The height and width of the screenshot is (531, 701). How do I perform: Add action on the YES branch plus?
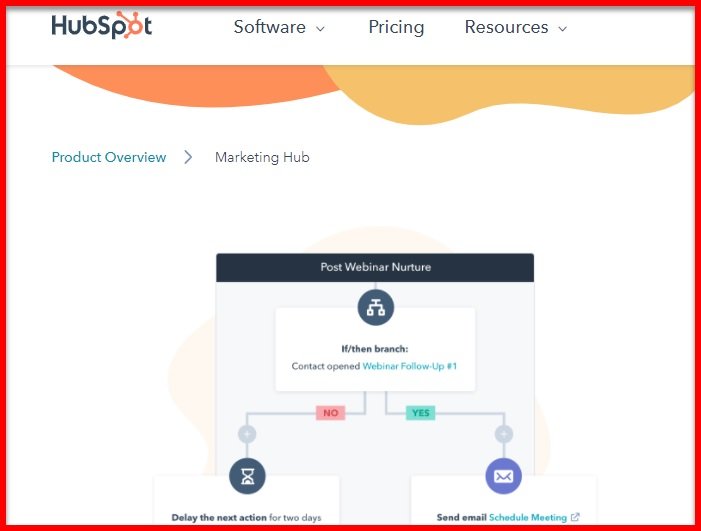pos(504,434)
